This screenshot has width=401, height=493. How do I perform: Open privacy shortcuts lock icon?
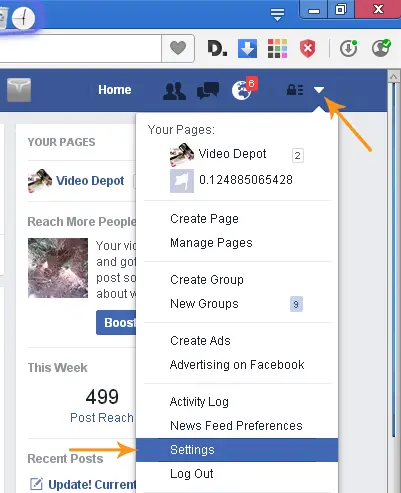tap(295, 90)
